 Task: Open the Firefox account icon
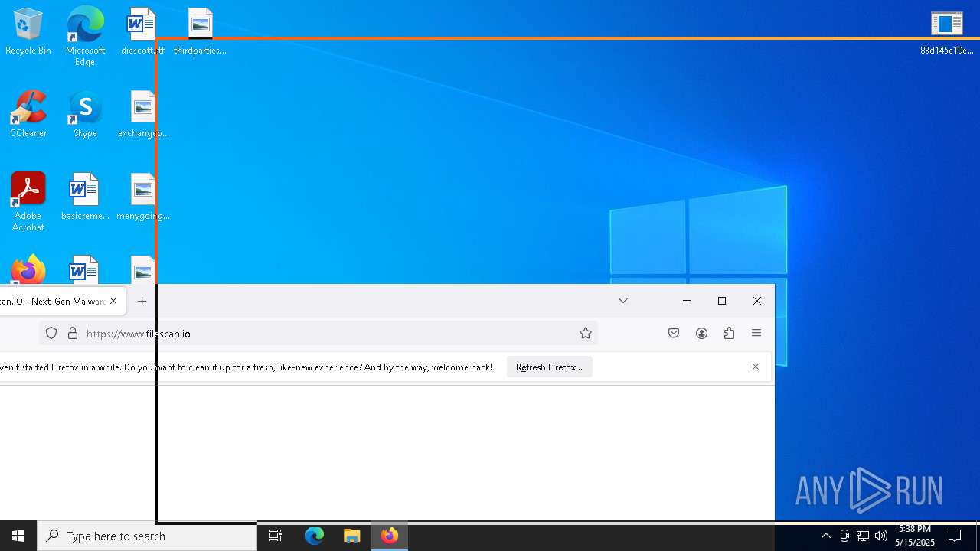pos(701,333)
